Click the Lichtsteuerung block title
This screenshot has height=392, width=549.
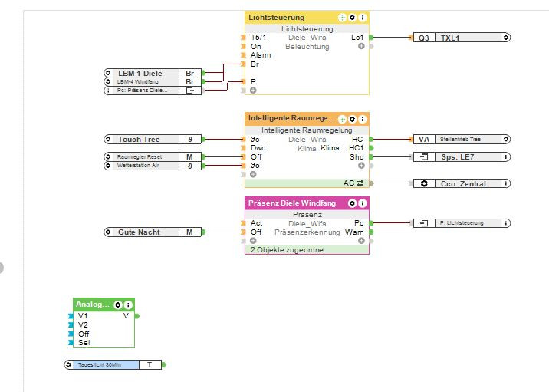point(277,17)
